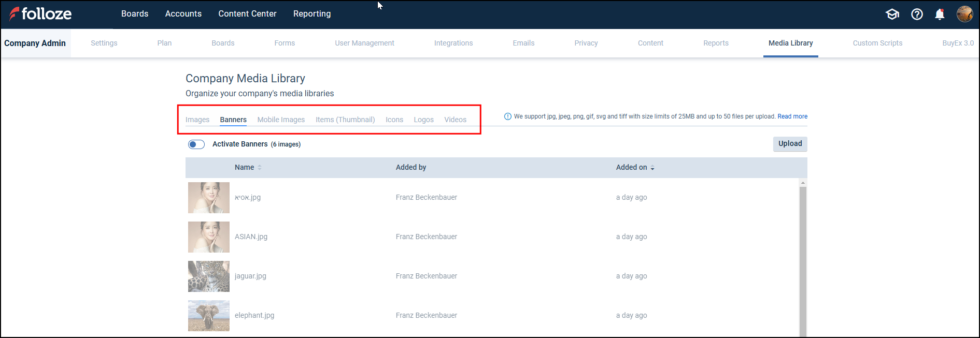Click the info icon beside supported formats
Image resolution: width=980 pixels, height=338 pixels.
(507, 116)
